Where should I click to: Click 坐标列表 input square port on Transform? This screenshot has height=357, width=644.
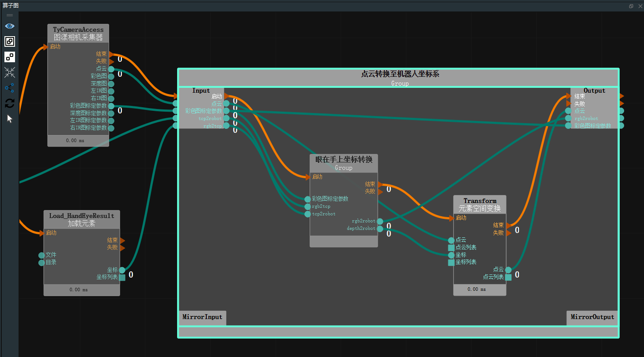click(451, 263)
